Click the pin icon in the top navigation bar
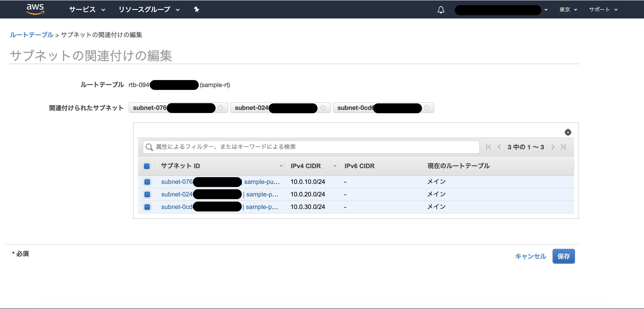The height and width of the screenshot is (309, 644). point(197,9)
